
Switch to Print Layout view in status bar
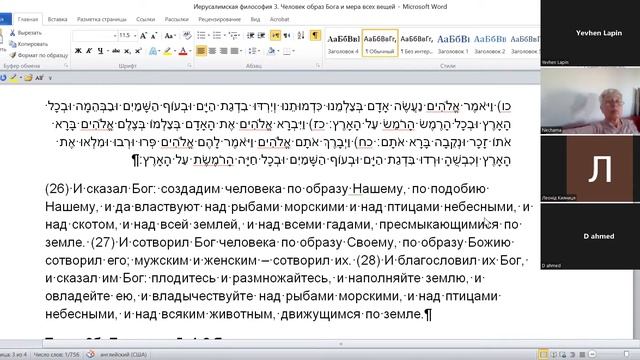pyautogui.click(x=543, y=355)
